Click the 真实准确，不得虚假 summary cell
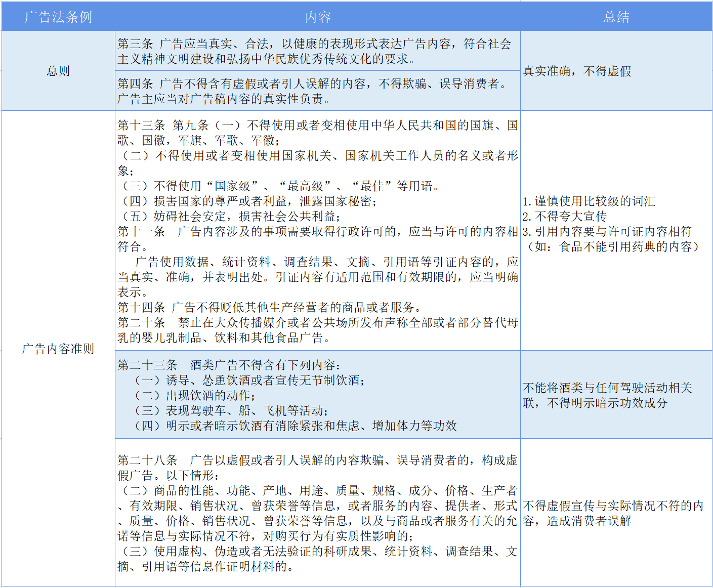The width and height of the screenshot is (713, 588). pyautogui.click(x=577, y=71)
